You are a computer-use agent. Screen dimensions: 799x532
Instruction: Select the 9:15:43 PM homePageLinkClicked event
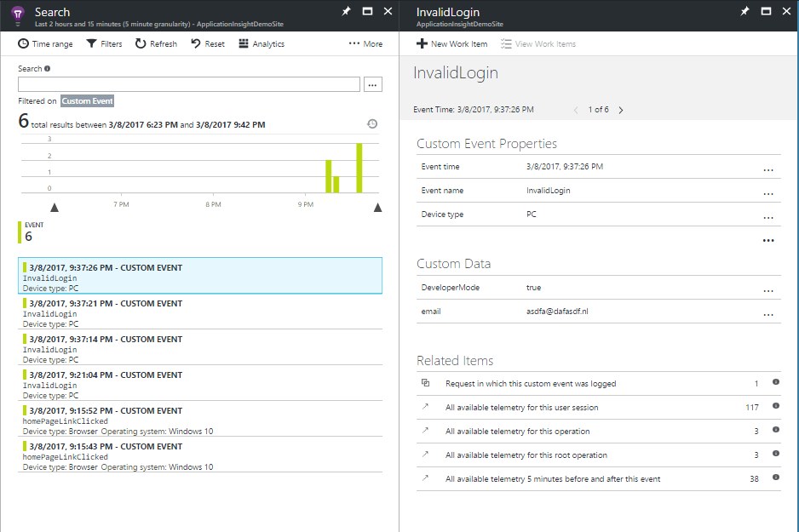click(200, 454)
